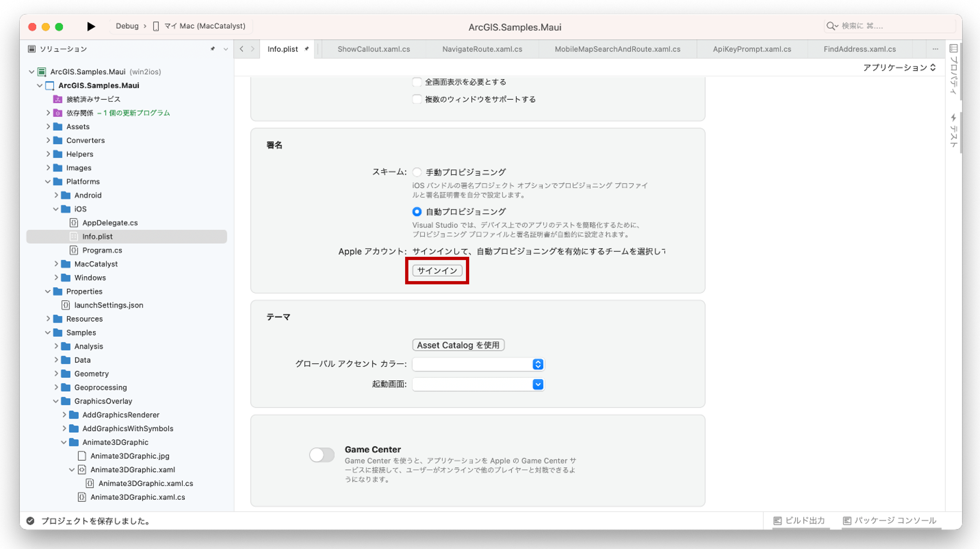Viewport: 980px width, 549px height.
Task: Click the Resources folder icon
Action: pyautogui.click(x=58, y=319)
